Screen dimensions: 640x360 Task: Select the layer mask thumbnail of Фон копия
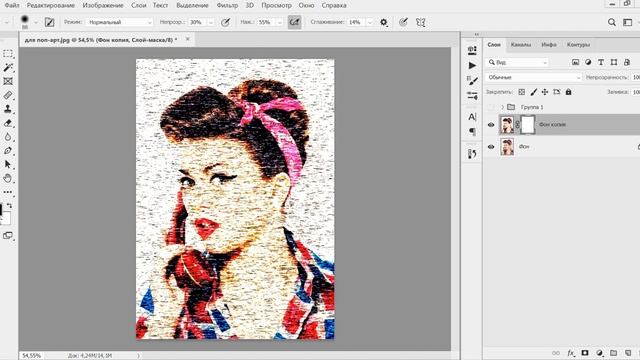(528, 124)
